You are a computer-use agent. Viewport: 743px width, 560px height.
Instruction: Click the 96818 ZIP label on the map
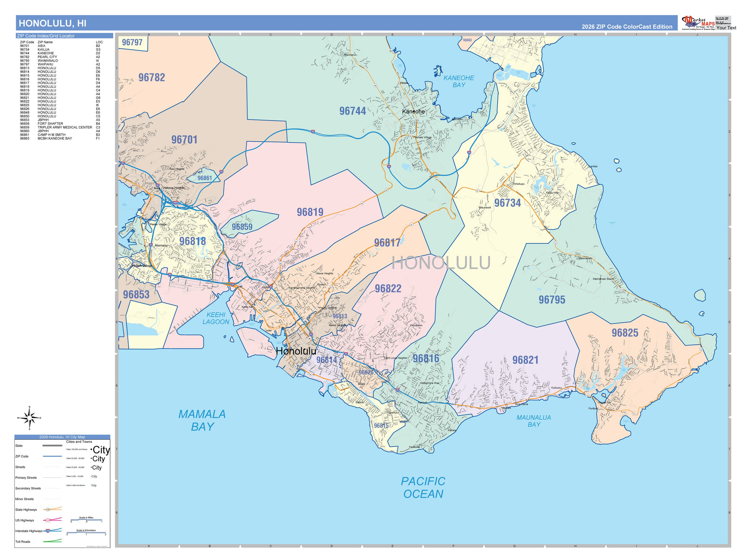193,241
